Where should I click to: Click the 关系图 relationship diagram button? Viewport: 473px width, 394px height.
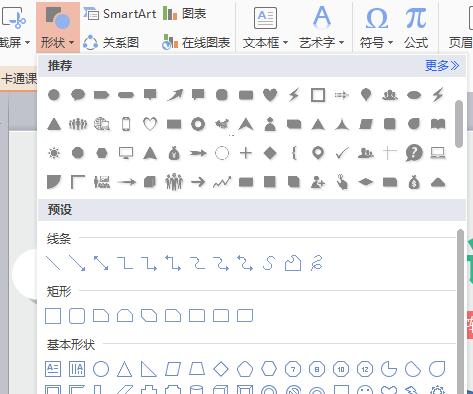click(x=111, y=42)
